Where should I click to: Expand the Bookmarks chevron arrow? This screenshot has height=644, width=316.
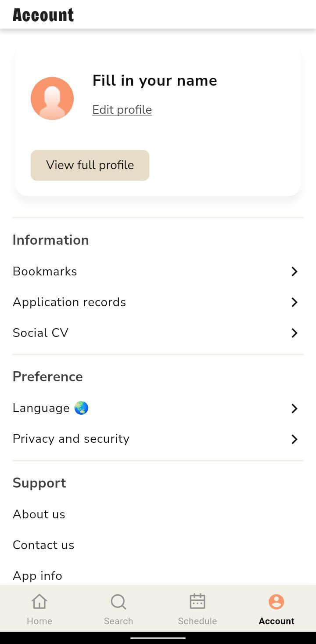(294, 271)
